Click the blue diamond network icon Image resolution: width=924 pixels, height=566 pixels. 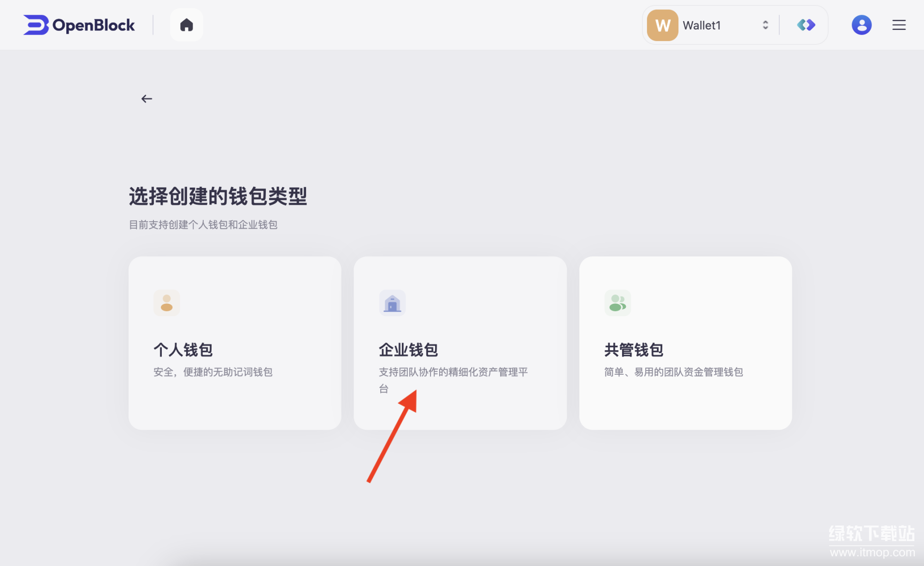(x=806, y=25)
